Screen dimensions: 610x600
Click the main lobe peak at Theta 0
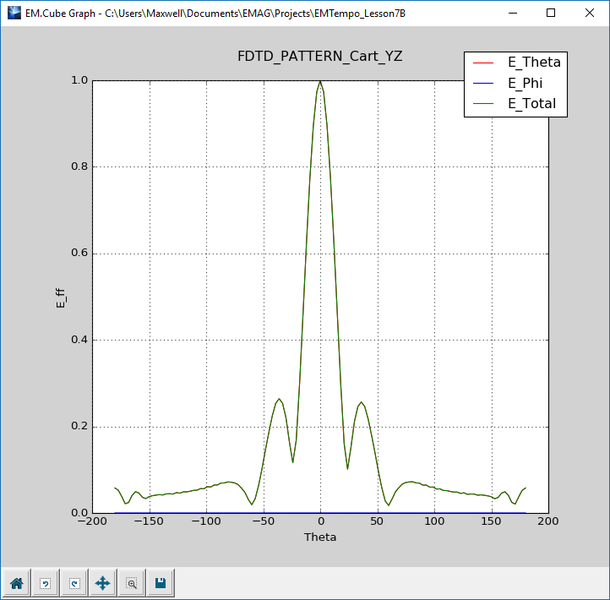click(320, 83)
